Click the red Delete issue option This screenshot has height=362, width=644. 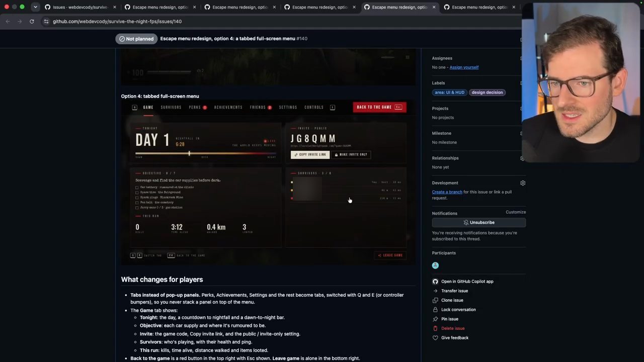(x=448, y=328)
